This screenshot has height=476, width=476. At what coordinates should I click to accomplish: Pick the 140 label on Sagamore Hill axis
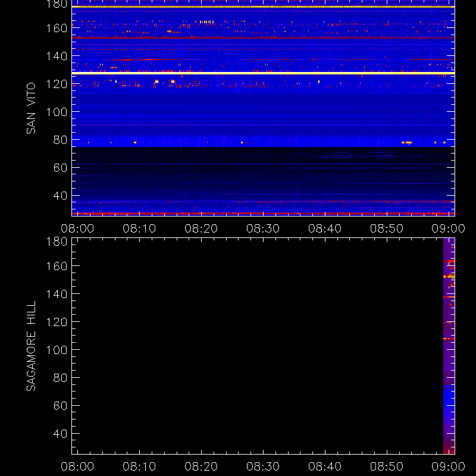pyautogui.click(x=57, y=294)
